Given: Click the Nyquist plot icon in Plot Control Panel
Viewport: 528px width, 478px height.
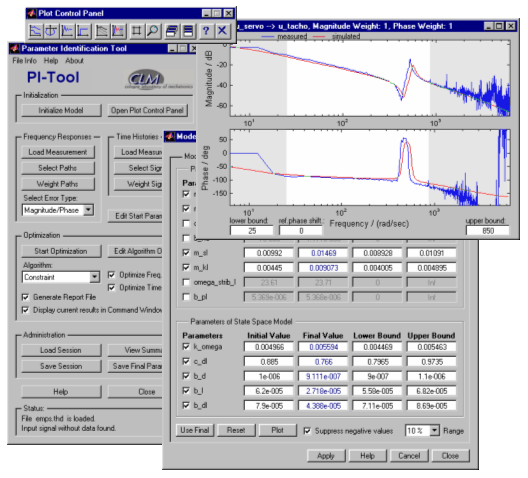Looking at the screenshot, I should (x=51, y=31).
